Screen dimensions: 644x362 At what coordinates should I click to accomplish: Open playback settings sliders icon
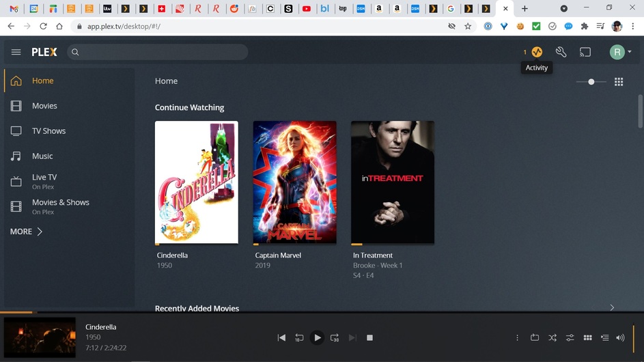click(570, 338)
